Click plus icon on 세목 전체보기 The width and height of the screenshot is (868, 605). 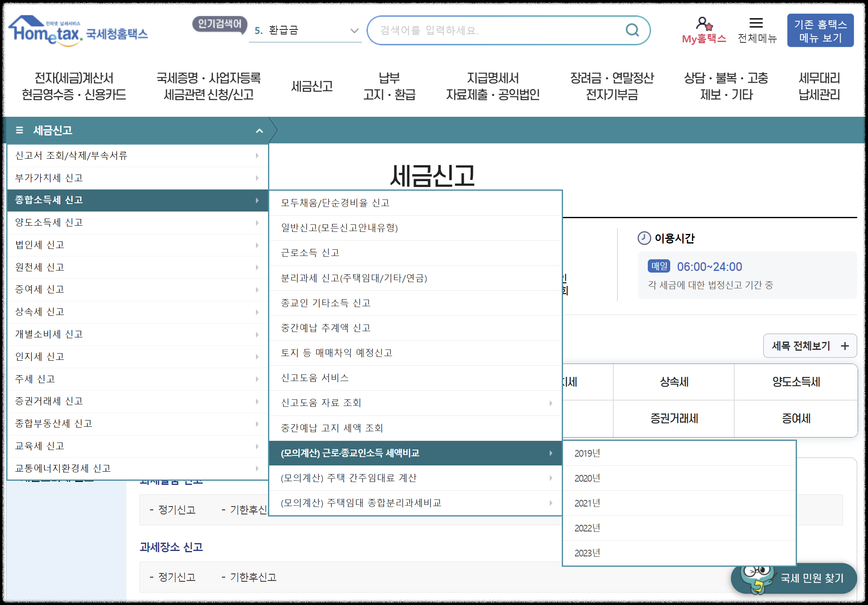tap(845, 346)
